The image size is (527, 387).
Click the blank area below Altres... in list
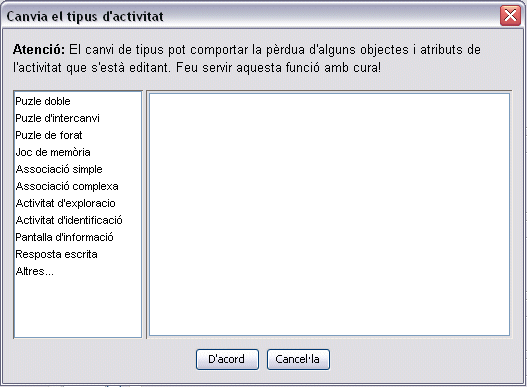pos(78,308)
